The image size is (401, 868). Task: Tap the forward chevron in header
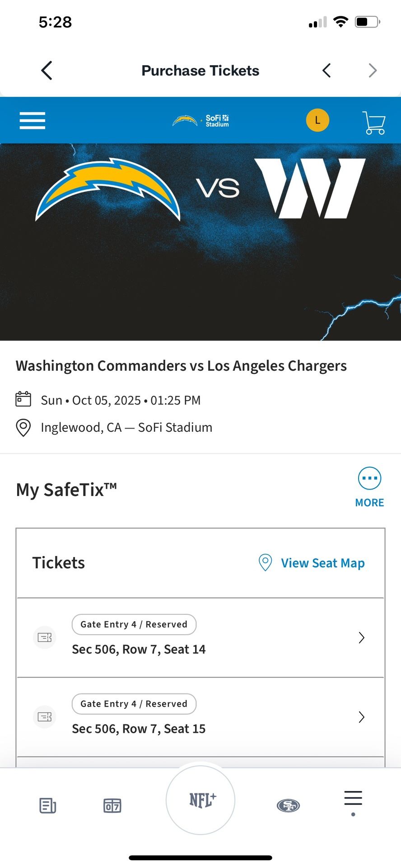(x=373, y=71)
